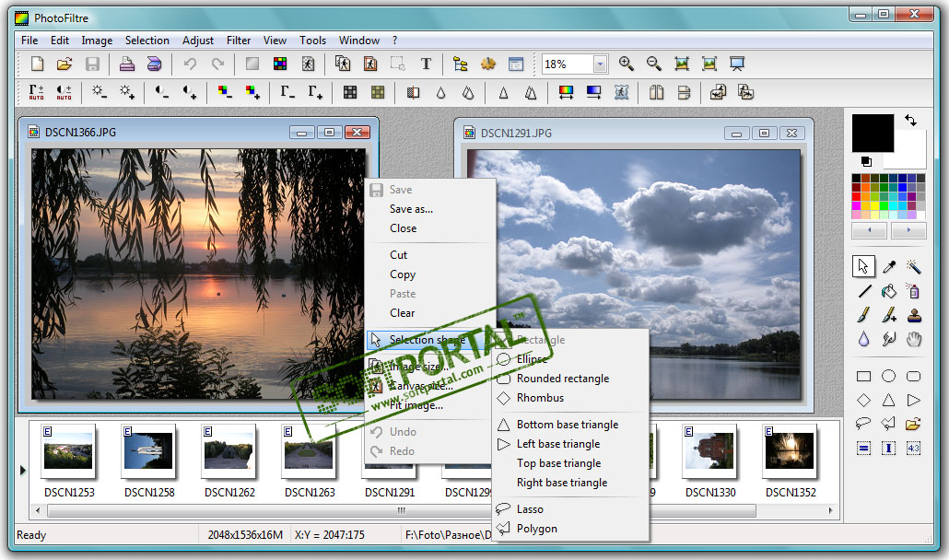Choose triangle shape in tool palette
The width and height of the screenshot is (949, 560).
coord(888,401)
